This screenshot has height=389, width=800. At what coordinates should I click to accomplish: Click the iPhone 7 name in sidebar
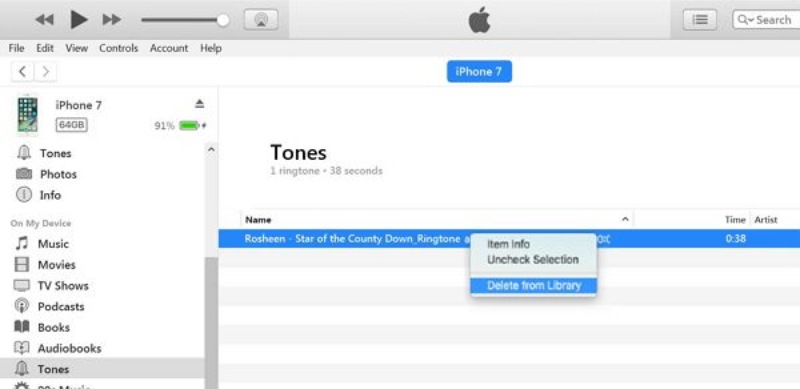coord(79,105)
